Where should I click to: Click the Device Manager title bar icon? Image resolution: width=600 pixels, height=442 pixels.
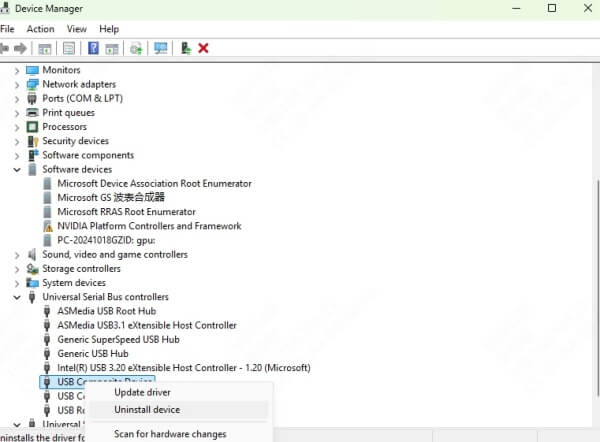[x=5, y=8]
